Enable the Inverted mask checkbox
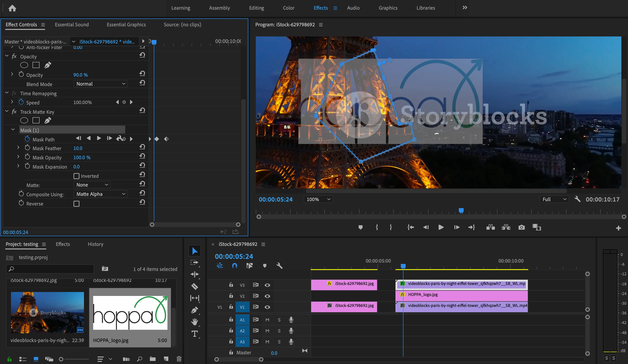 76,176
